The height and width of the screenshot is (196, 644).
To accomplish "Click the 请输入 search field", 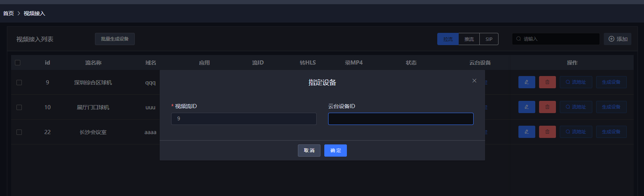I will click(x=556, y=39).
